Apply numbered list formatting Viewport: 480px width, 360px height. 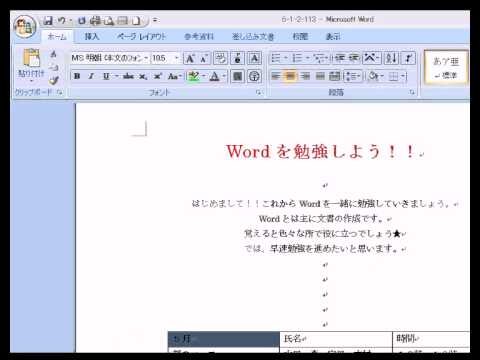coord(297,58)
